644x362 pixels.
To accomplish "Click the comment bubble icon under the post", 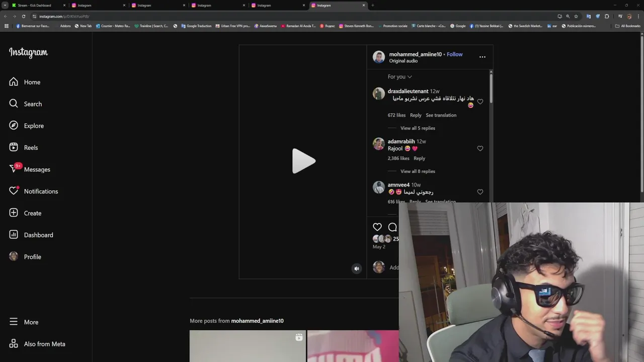I will point(392,227).
